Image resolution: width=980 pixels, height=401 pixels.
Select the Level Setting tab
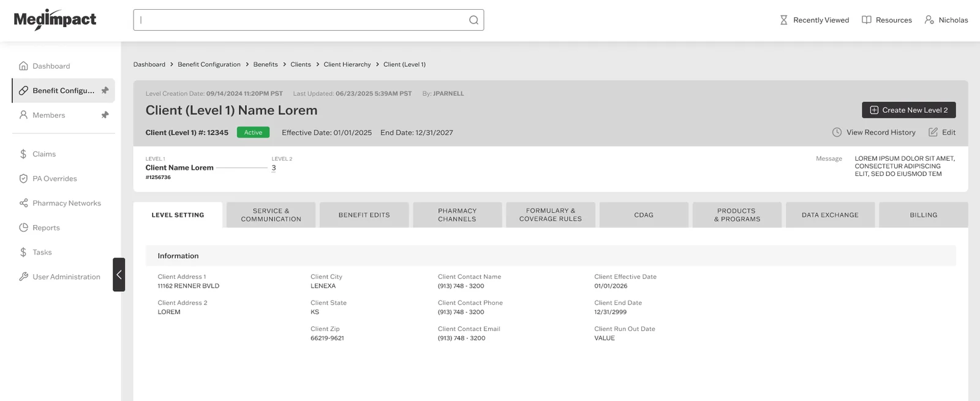(178, 215)
